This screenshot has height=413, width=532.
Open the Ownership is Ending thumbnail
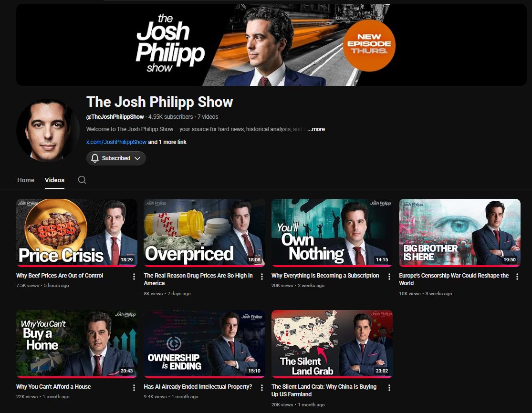pyautogui.click(x=204, y=344)
